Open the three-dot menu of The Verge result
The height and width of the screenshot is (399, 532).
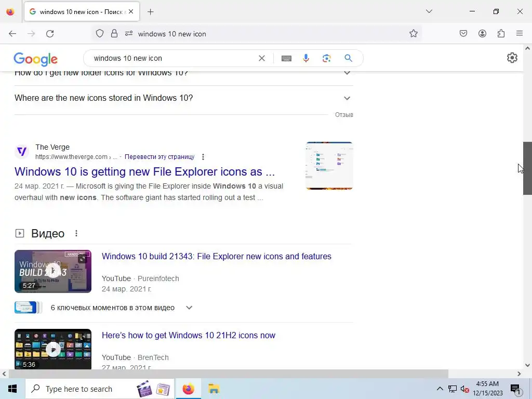click(x=203, y=157)
